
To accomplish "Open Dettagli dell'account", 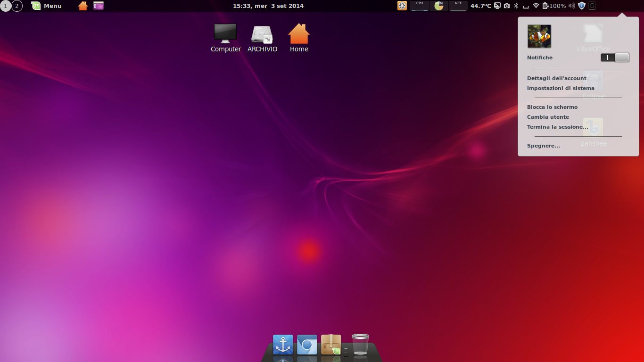I will [x=557, y=78].
